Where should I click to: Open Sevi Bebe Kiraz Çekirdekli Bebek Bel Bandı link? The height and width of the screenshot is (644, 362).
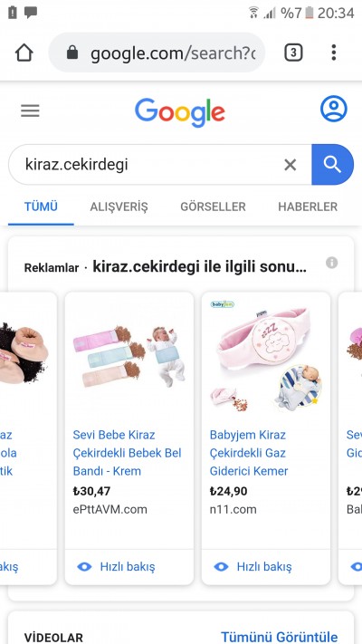(x=128, y=453)
